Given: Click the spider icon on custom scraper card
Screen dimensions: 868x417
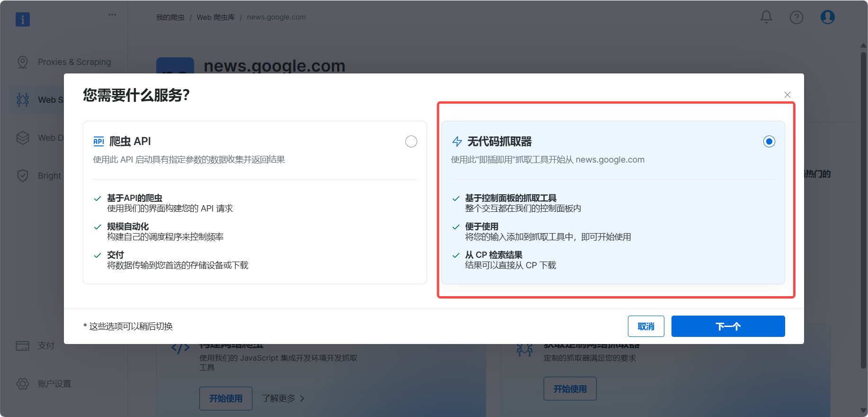Looking at the screenshot, I should (x=525, y=350).
